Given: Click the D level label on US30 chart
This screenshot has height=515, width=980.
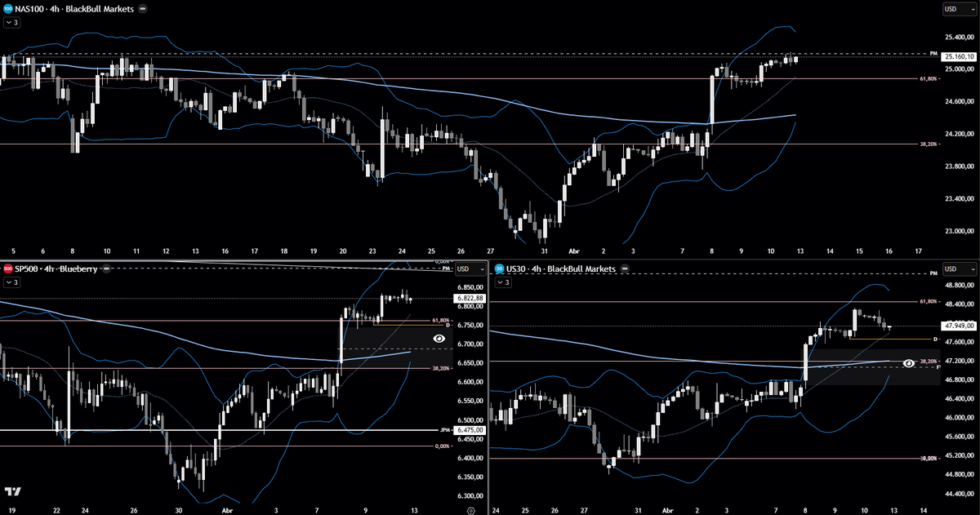Looking at the screenshot, I should [935, 339].
